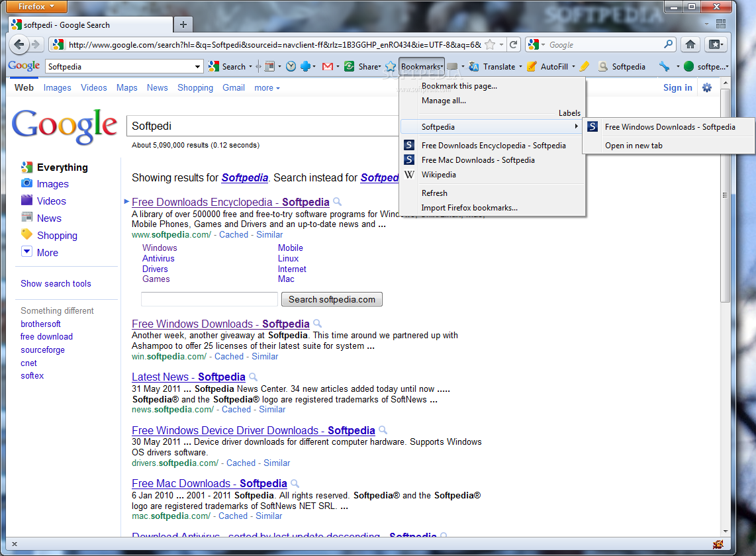Open the search settings gear icon
Viewport: 756px width, 556px height.
pyautogui.click(x=707, y=87)
